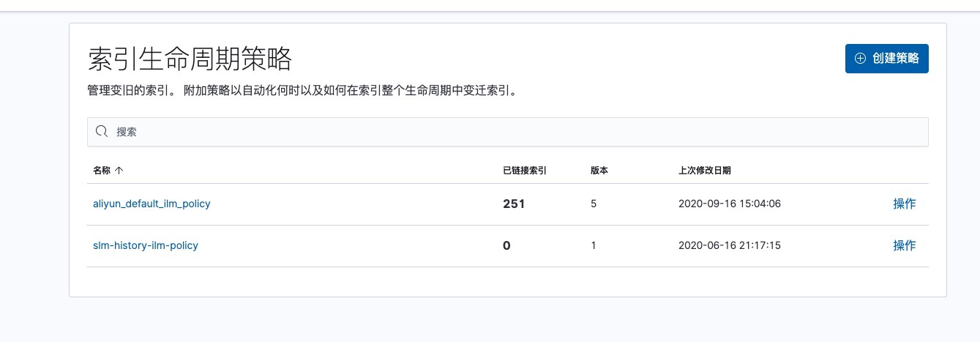Select version number 5 in aliyun row
Screen dimensions: 980x342
pyautogui.click(x=594, y=204)
